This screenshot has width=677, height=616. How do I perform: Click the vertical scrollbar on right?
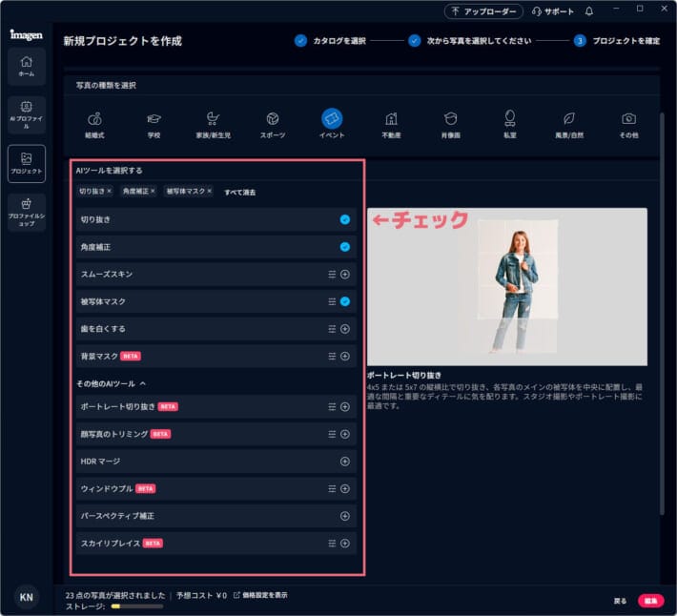coord(662,314)
